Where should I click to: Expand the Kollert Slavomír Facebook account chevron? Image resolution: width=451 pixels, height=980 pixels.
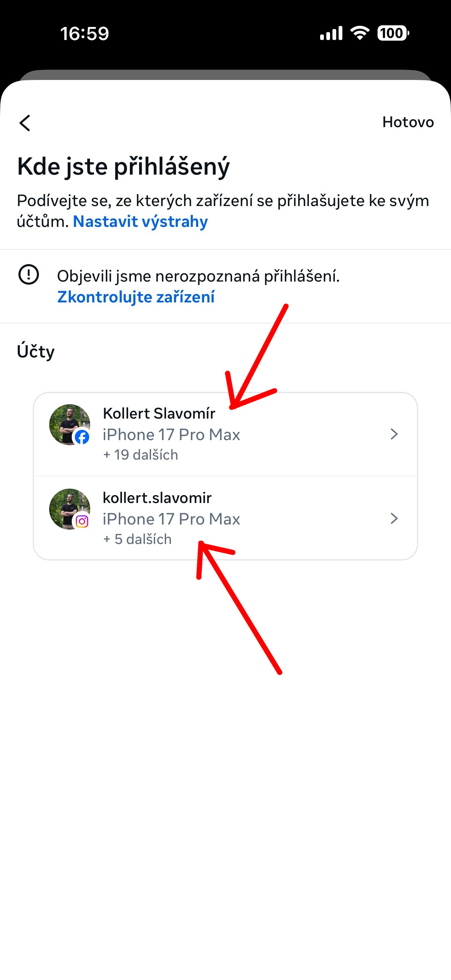pyautogui.click(x=394, y=434)
